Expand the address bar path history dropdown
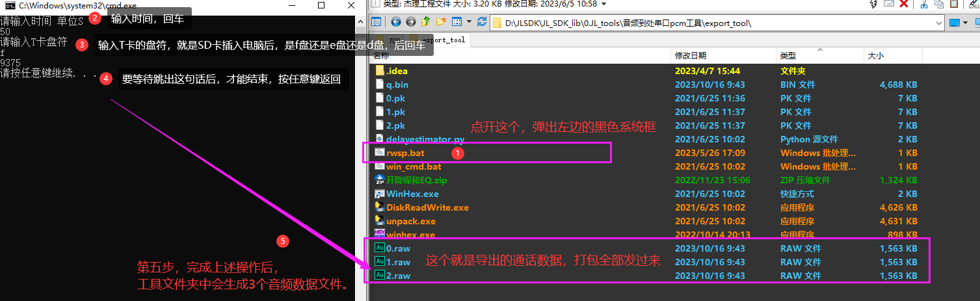 click(938, 23)
